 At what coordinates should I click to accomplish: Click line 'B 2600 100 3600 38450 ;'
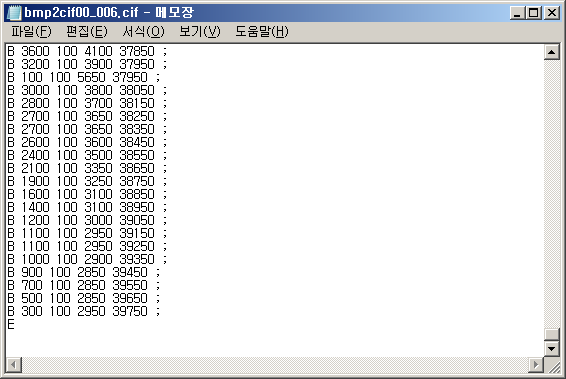point(87,142)
